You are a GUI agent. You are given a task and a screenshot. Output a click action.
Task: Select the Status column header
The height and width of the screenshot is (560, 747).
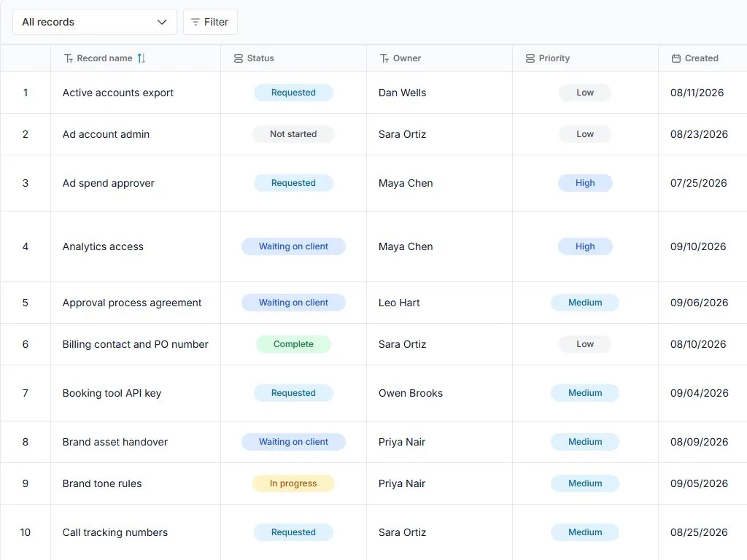[293, 58]
